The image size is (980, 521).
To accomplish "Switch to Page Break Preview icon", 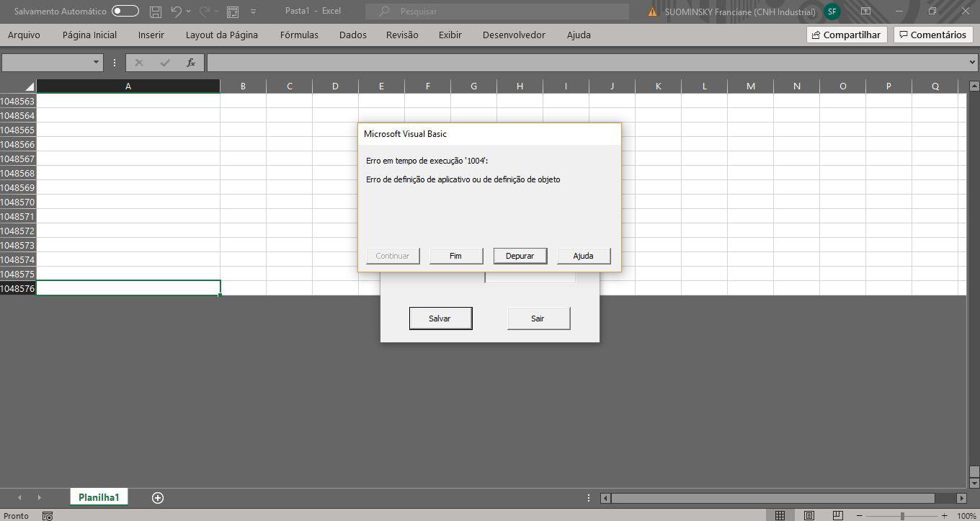I will [837, 516].
